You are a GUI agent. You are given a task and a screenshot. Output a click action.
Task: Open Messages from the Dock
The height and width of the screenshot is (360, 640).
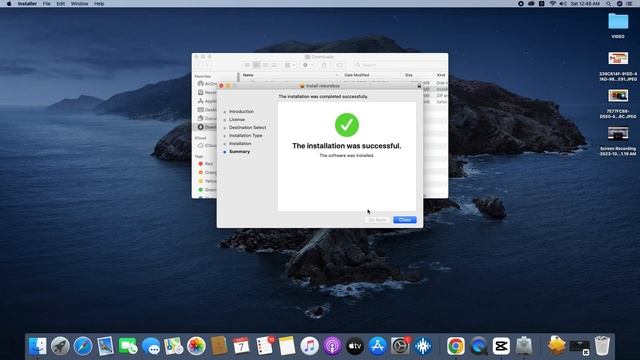pos(151,346)
